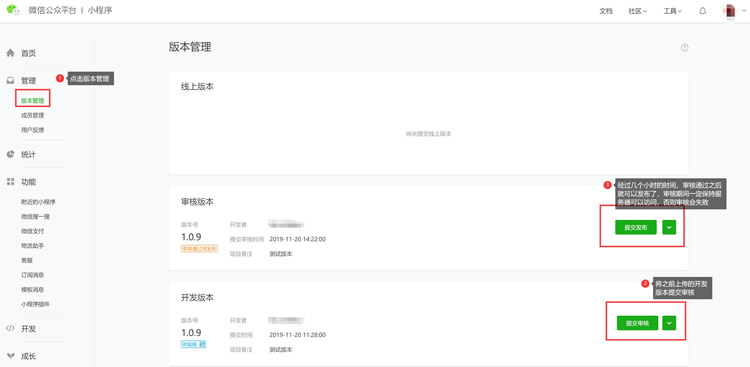750x367 pixels.
Task: Click the home icon beside 首页
Action: (10, 53)
